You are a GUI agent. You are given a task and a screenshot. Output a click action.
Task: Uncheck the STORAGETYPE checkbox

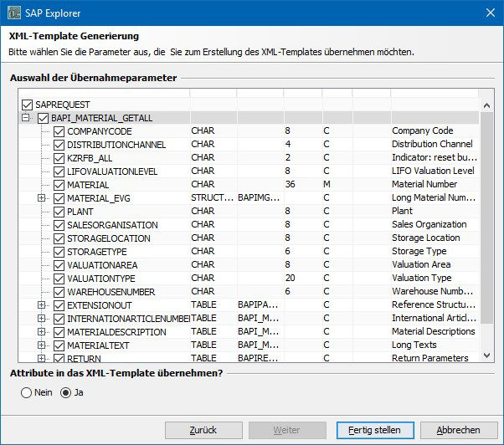[59, 252]
